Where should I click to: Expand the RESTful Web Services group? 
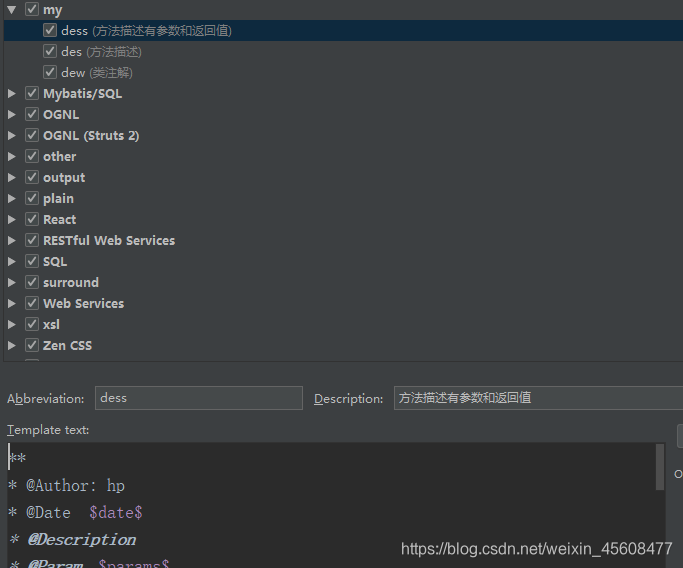[x=12, y=240]
